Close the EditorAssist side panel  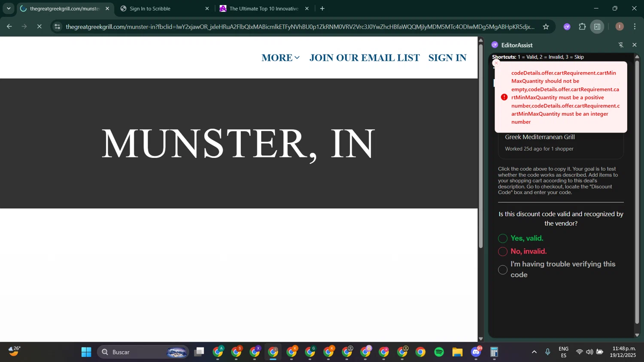pyautogui.click(x=635, y=45)
